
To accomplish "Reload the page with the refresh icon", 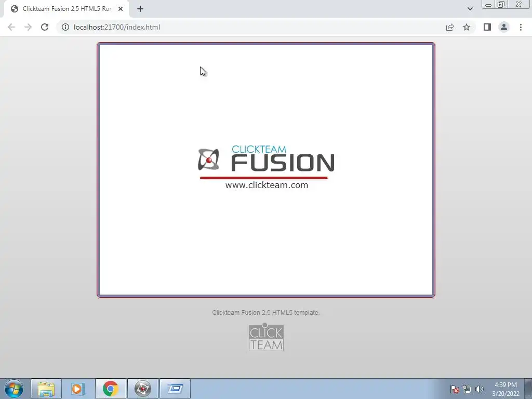I will pyautogui.click(x=45, y=27).
